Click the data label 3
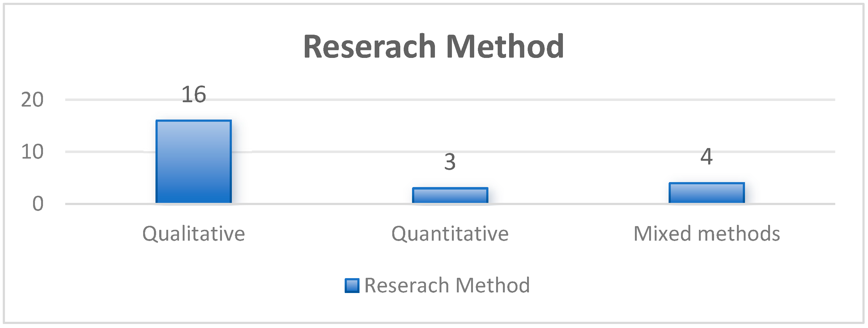Viewport: 868px width, 328px height. (450, 162)
